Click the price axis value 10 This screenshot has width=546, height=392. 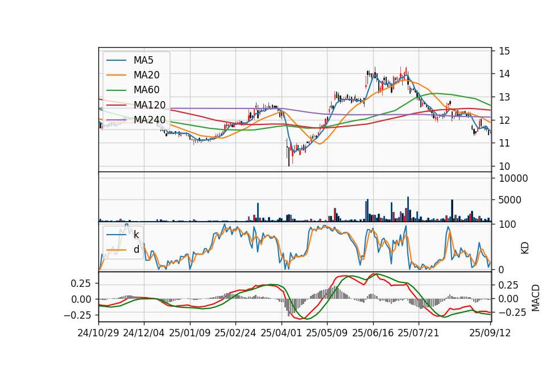click(x=504, y=166)
